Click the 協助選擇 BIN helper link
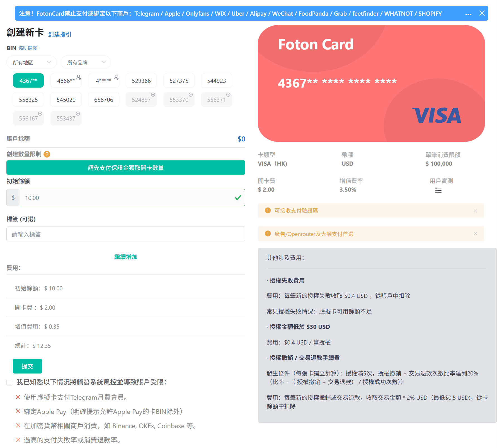The image size is (497, 448). point(28,48)
